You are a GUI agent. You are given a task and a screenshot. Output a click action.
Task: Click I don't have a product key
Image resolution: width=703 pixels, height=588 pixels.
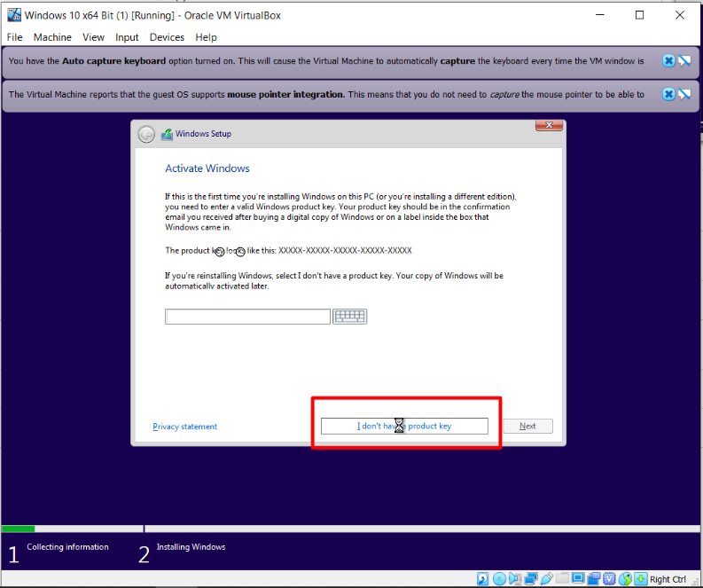tap(404, 426)
